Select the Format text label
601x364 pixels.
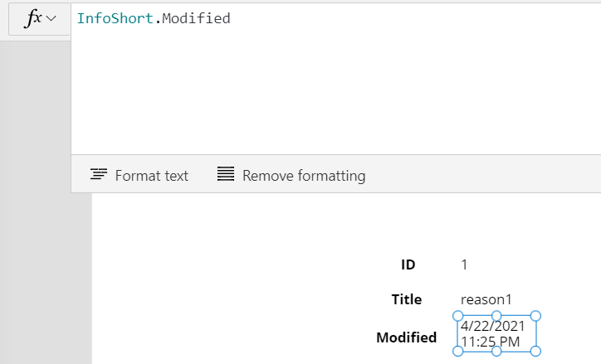tap(152, 176)
